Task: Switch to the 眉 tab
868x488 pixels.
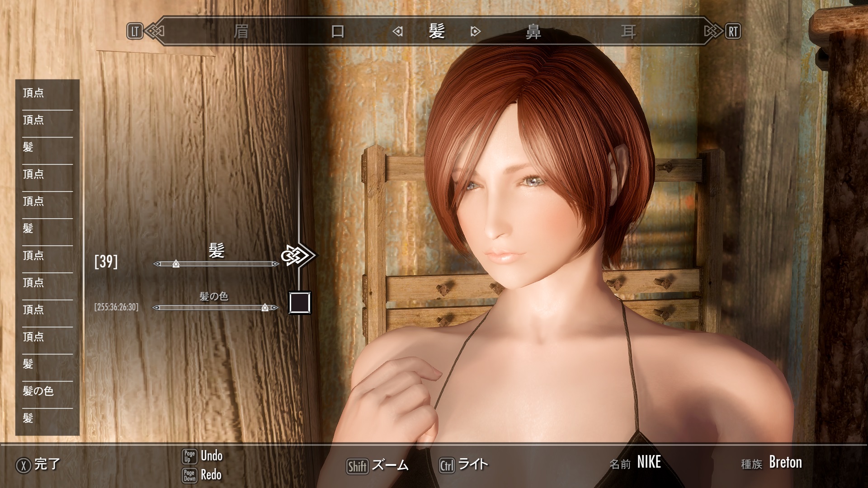Action: pyautogui.click(x=241, y=32)
